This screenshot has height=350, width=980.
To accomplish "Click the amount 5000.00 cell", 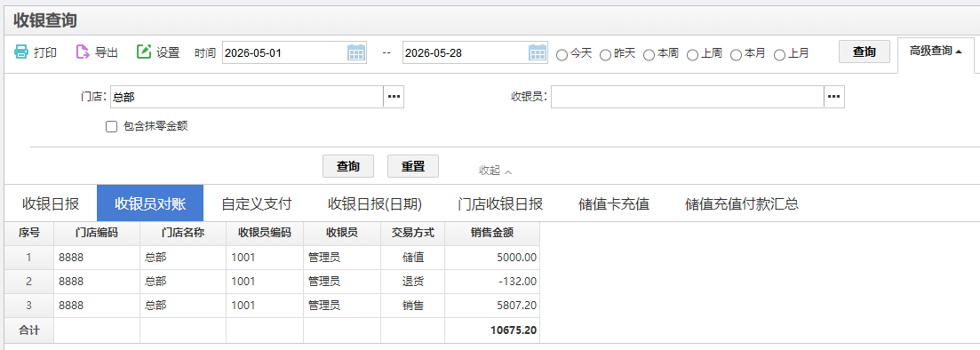I will 492,258.
